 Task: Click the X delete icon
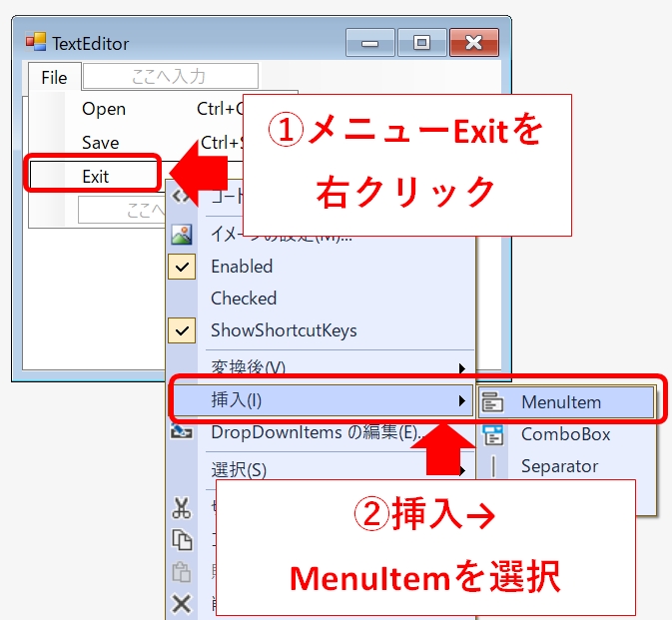[182, 604]
